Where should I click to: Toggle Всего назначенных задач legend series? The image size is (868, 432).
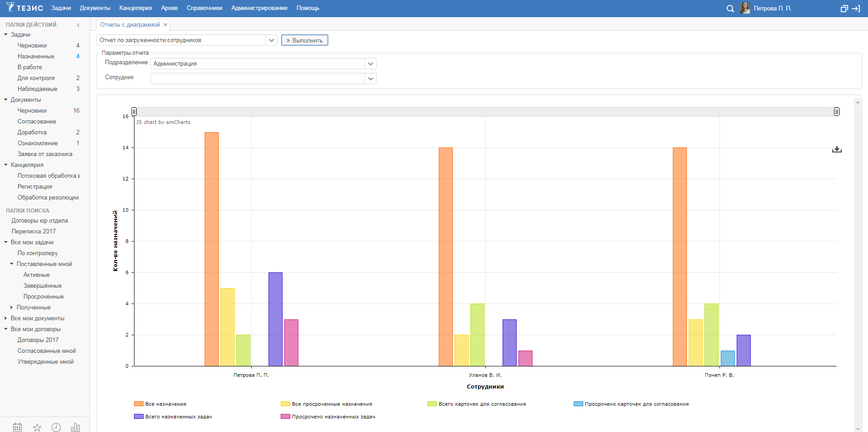[173, 417]
